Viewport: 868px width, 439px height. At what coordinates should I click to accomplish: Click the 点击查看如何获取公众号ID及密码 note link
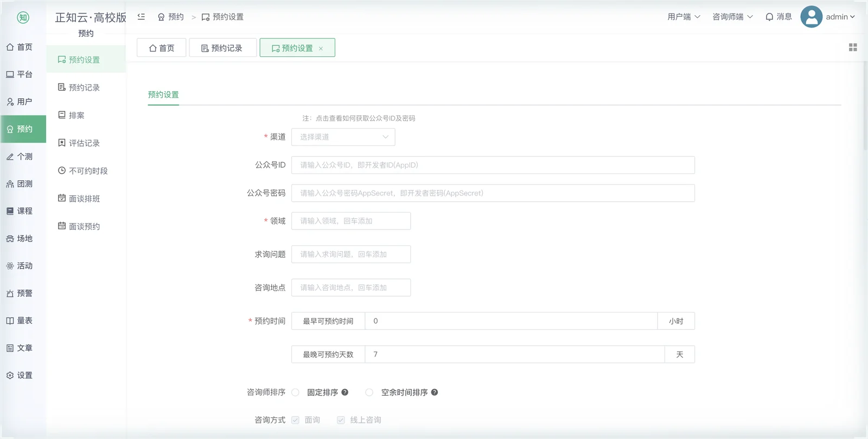click(365, 118)
